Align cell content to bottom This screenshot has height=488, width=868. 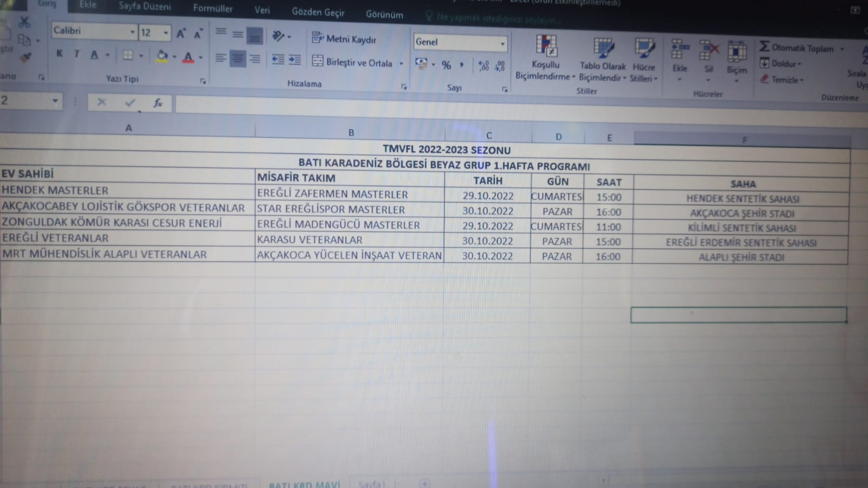[255, 36]
